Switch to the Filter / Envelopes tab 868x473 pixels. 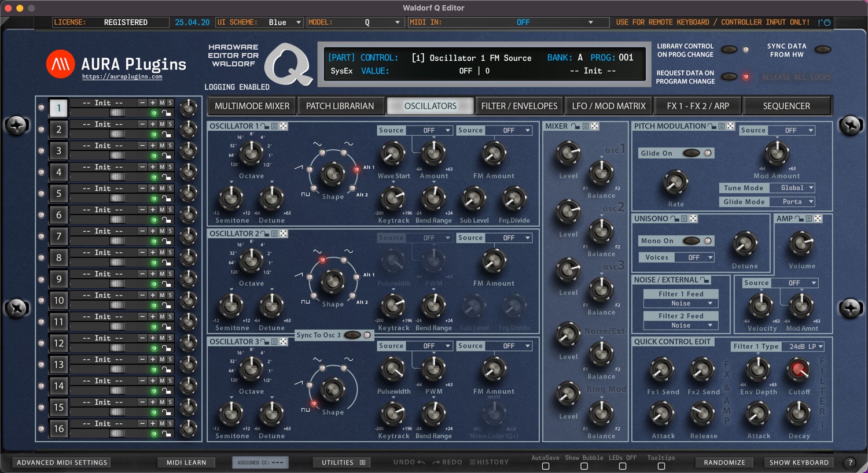tap(519, 106)
